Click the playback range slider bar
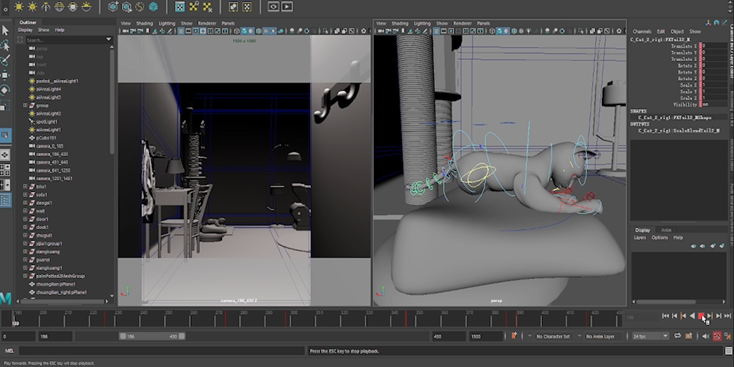Image resolution: width=734 pixels, height=367 pixels. [152, 336]
